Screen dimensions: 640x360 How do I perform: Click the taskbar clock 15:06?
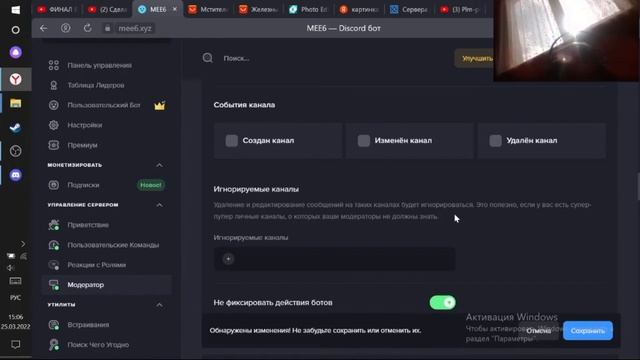pos(16,317)
